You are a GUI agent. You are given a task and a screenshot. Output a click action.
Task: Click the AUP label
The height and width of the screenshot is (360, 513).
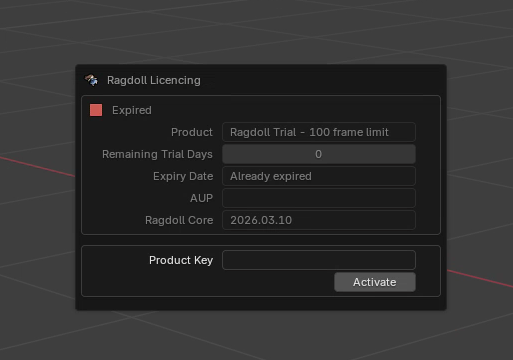coord(201,198)
